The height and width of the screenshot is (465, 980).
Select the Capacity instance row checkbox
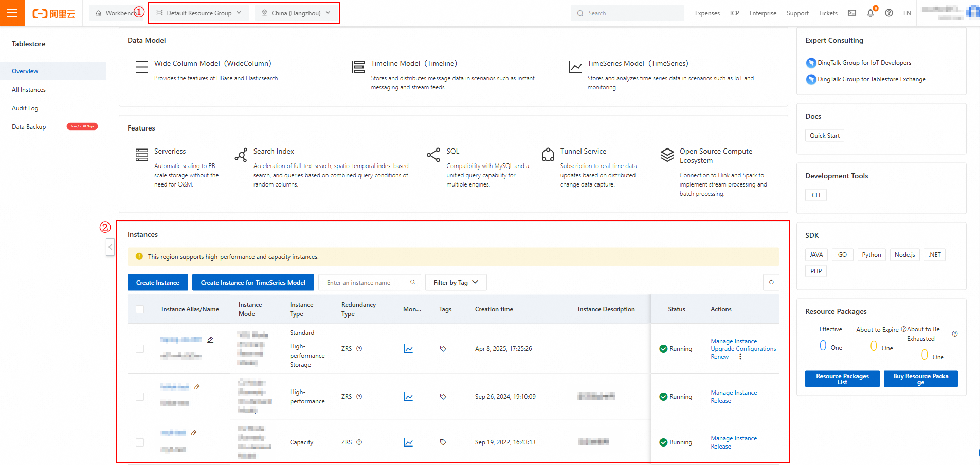click(x=140, y=442)
